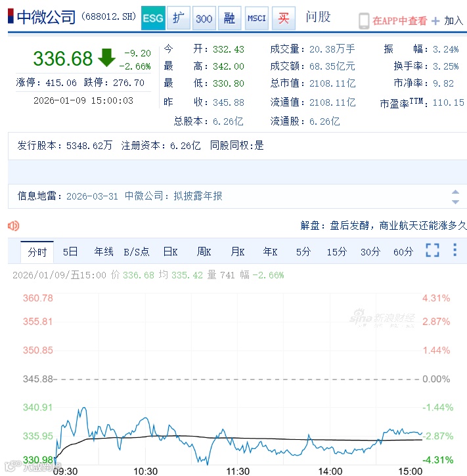Click the ESG badge icon
The height and width of the screenshot is (476, 467).
click(153, 18)
